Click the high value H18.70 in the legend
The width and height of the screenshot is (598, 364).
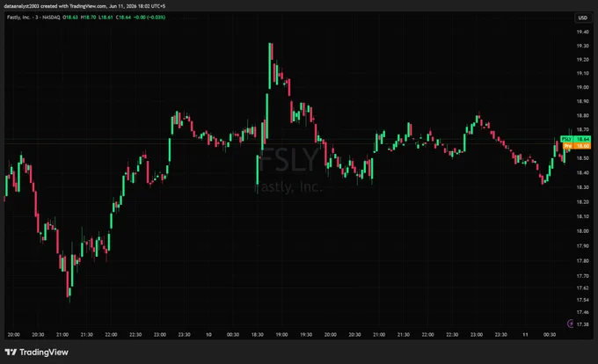88,18
